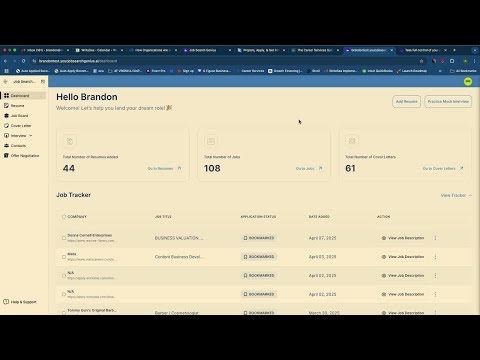Screen dimensions: 480x360
Task: Click the browser back arrow
Action: click(6, 61)
